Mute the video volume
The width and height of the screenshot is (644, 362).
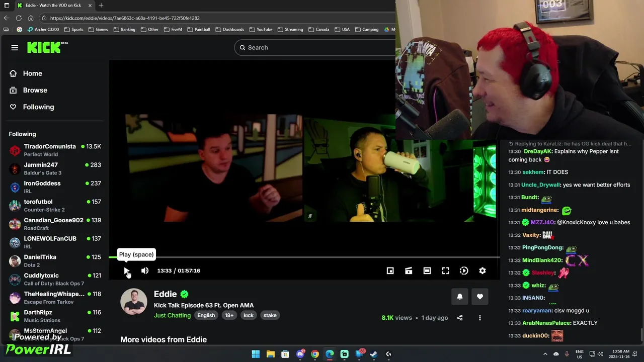pos(145,270)
